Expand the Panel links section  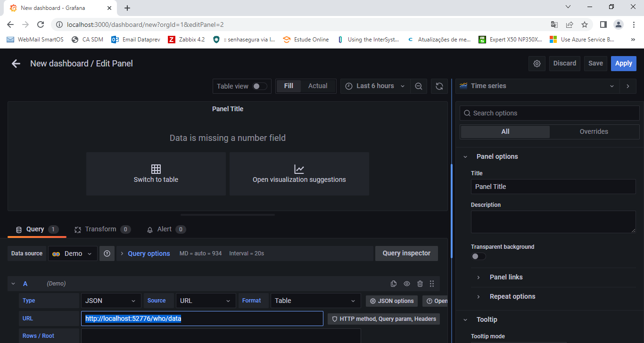(506, 277)
